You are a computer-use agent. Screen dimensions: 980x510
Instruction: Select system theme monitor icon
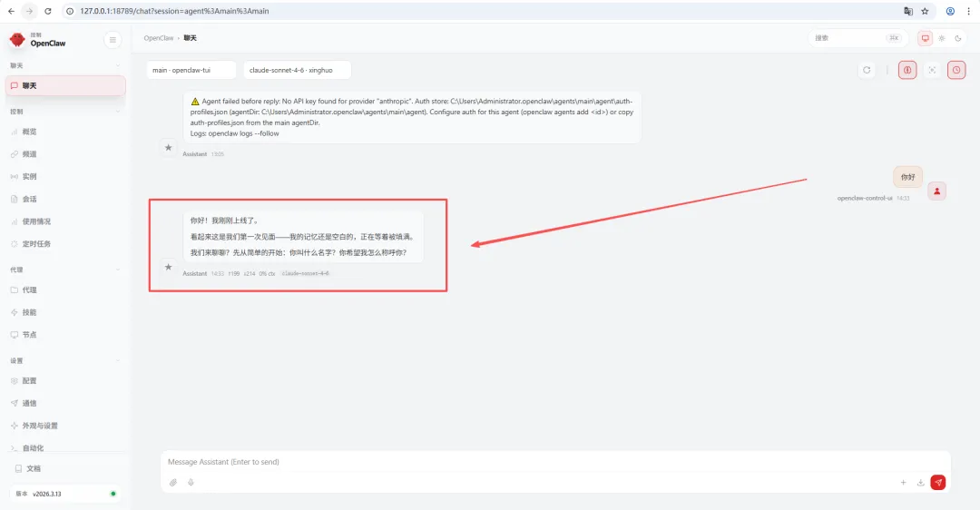925,38
